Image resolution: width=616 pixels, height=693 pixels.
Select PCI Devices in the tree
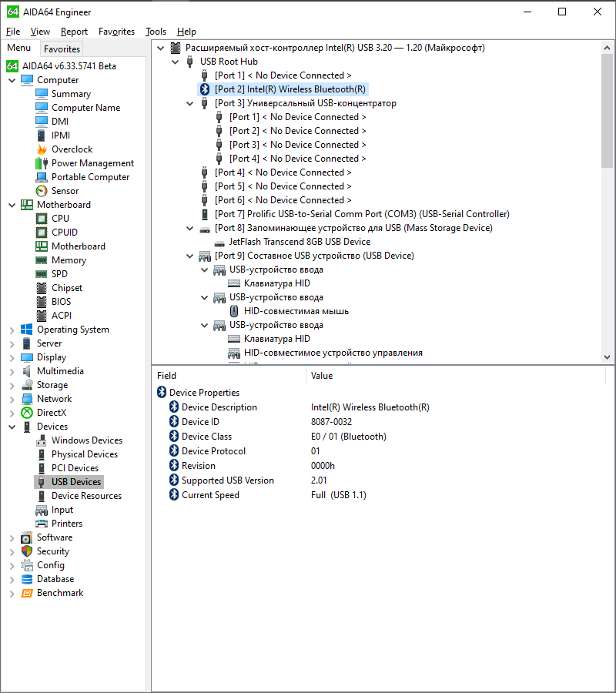point(75,468)
